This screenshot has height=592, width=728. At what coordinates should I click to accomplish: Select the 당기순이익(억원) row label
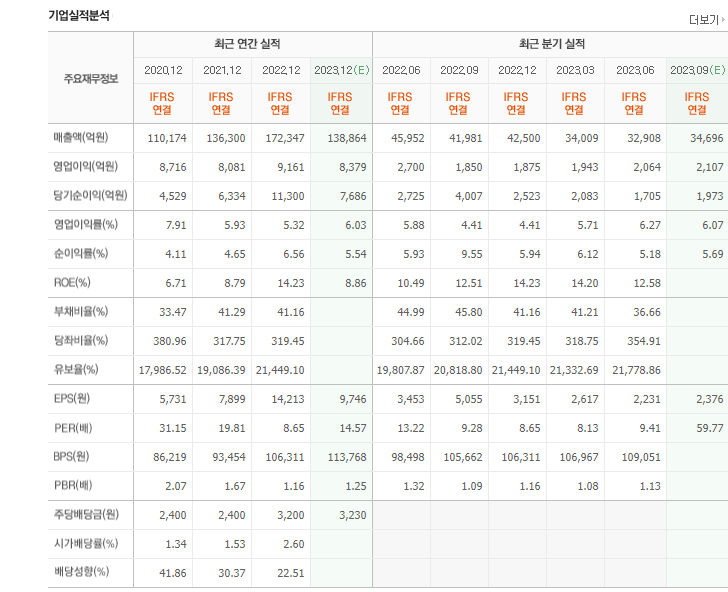click(90, 195)
